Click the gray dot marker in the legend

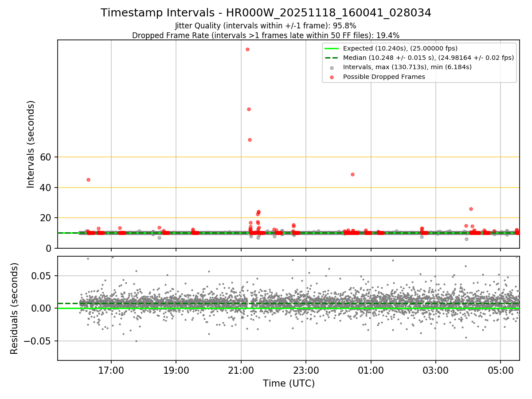click(x=332, y=67)
